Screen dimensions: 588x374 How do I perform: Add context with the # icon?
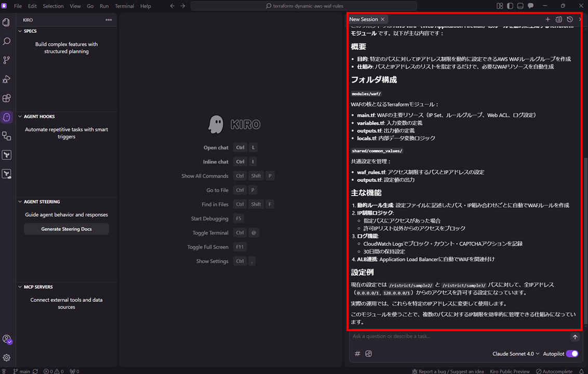(357, 353)
